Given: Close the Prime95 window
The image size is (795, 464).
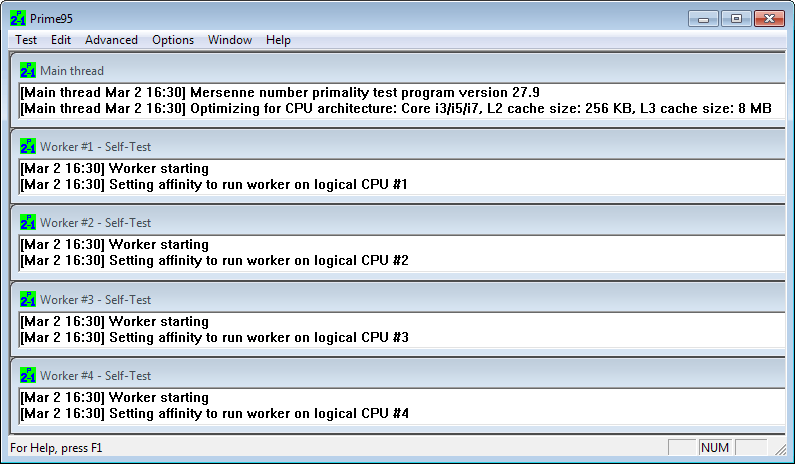Looking at the screenshot, I should click(x=770, y=19).
